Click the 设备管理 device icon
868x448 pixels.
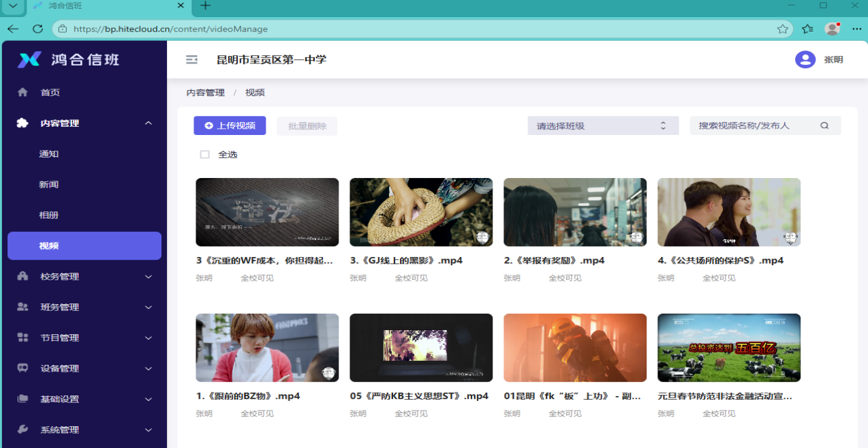tap(22, 368)
